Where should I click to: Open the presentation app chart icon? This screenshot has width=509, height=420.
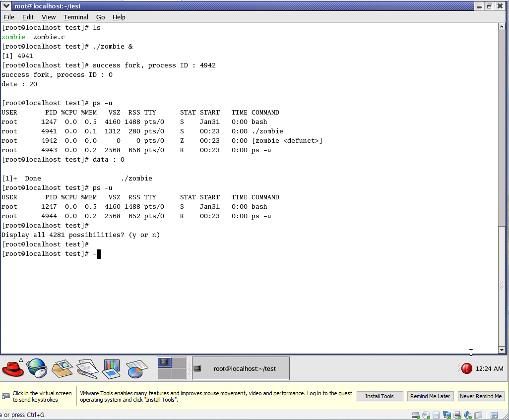111,368
